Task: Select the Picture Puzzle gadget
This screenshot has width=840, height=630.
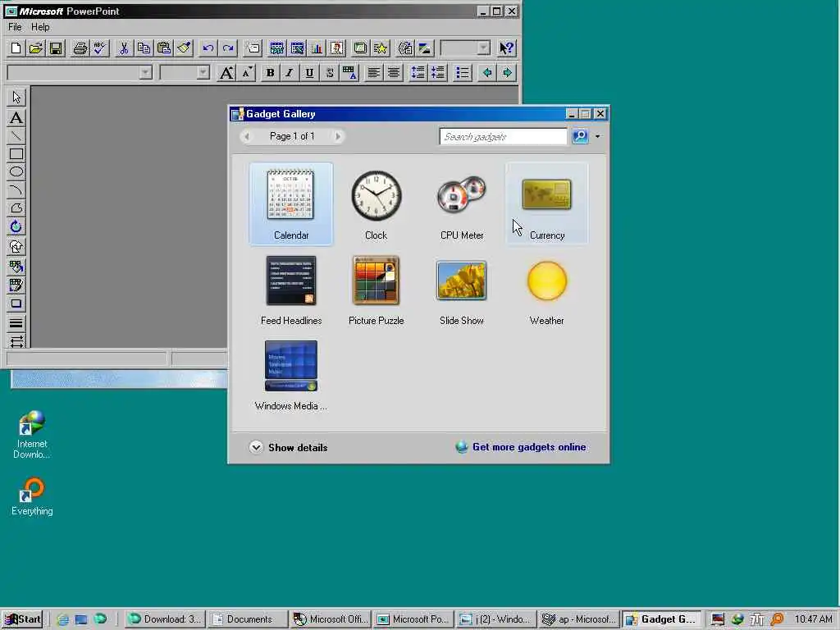Action: point(376,290)
